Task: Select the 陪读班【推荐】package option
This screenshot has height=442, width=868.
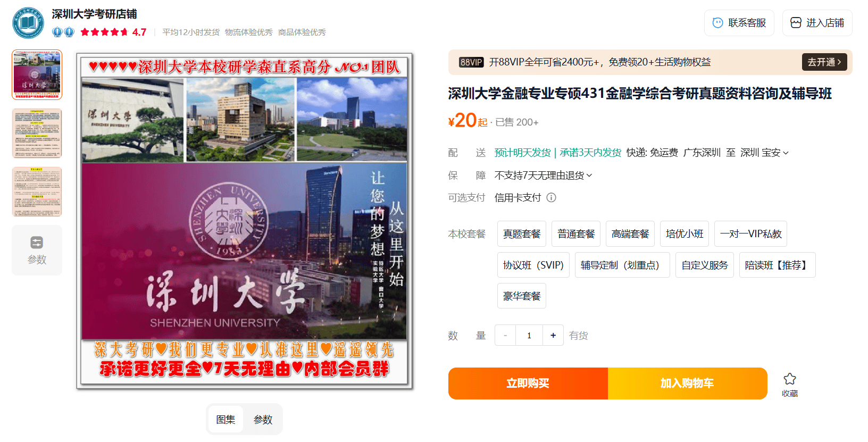Action: 777,265
